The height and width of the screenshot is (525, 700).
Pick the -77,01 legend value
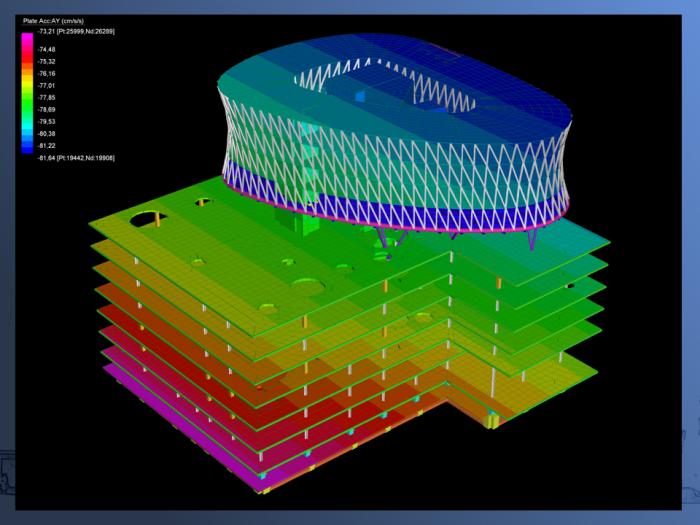(47, 86)
